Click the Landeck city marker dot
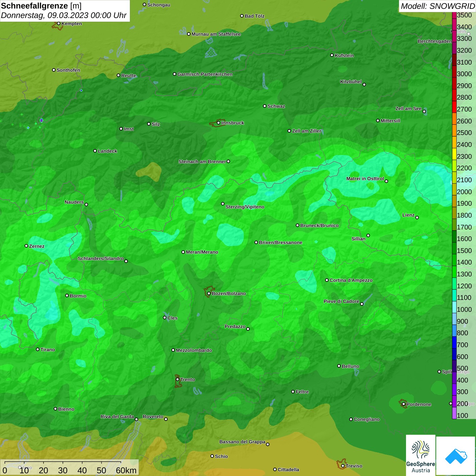The width and height of the screenshot is (476, 476). (95, 151)
